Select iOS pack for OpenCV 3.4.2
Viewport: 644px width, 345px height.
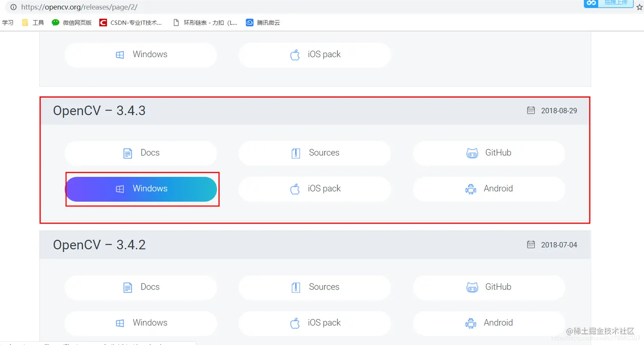315,323
